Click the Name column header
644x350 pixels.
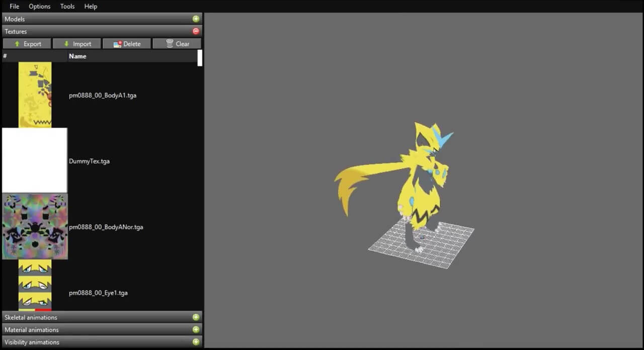click(77, 56)
